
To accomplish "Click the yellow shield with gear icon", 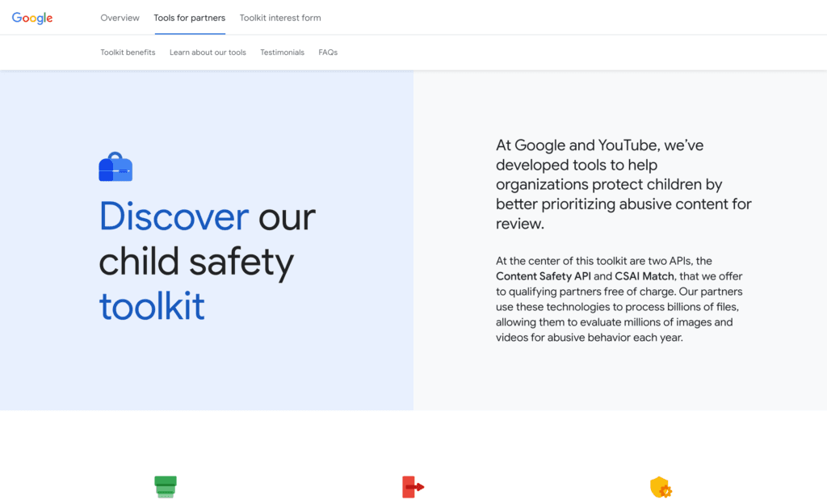I will click(x=661, y=487).
